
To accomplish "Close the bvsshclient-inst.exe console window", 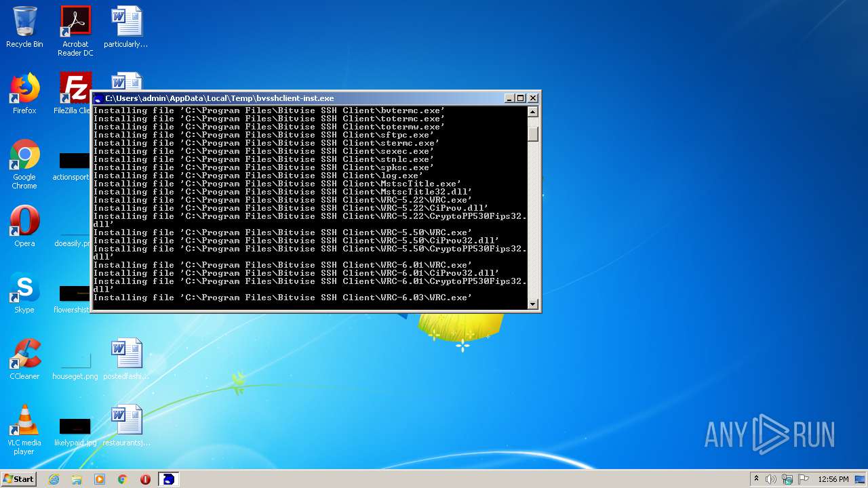I will (533, 98).
